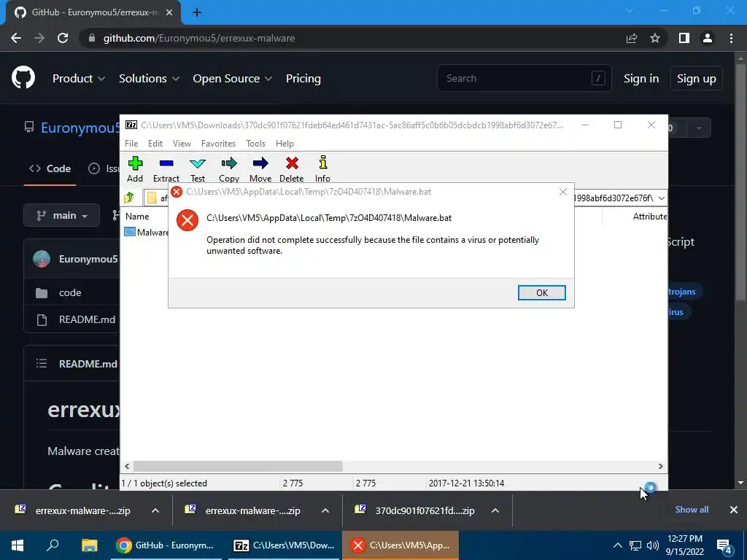The width and height of the screenshot is (747, 560).
Task: Open the Code tab in repository
Action: point(50,168)
